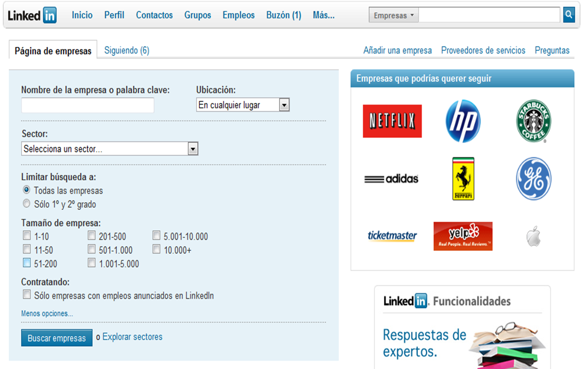Screen dimensions: 588x369
Task: Click the LinkedIn logo in the header
Action: (32, 15)
